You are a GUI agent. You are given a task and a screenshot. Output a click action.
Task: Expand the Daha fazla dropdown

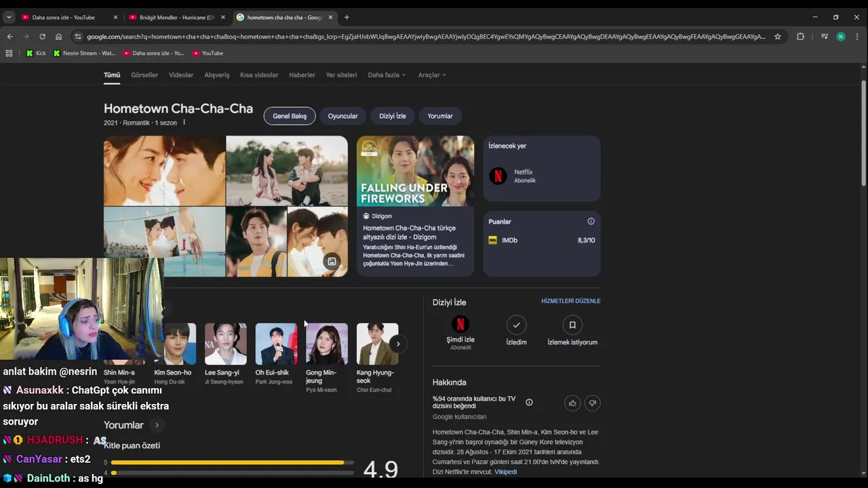tap(387, 75)
